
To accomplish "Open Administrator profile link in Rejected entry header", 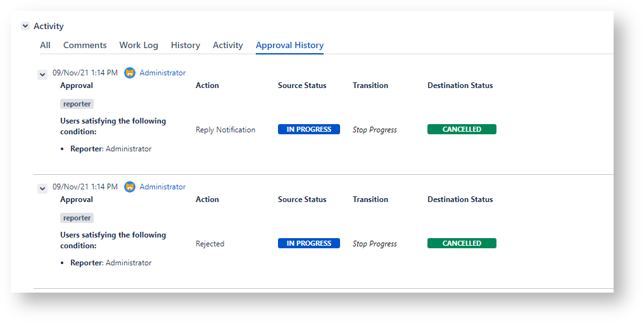I will coord(163,187).
